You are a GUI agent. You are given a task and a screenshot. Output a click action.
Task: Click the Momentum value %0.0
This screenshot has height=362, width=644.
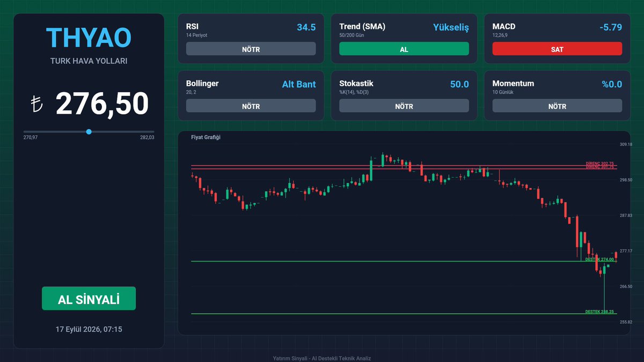[x=612, y=84]
